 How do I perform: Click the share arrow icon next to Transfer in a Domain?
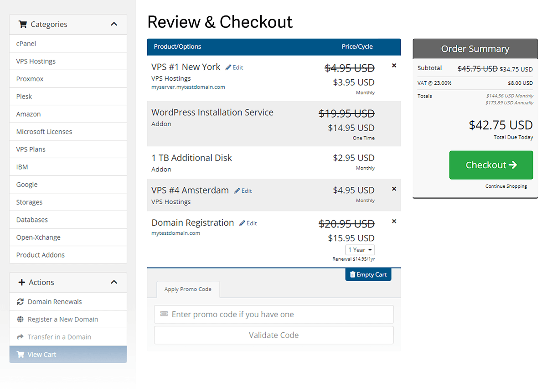pyautogui.click(x=20, y=337)
